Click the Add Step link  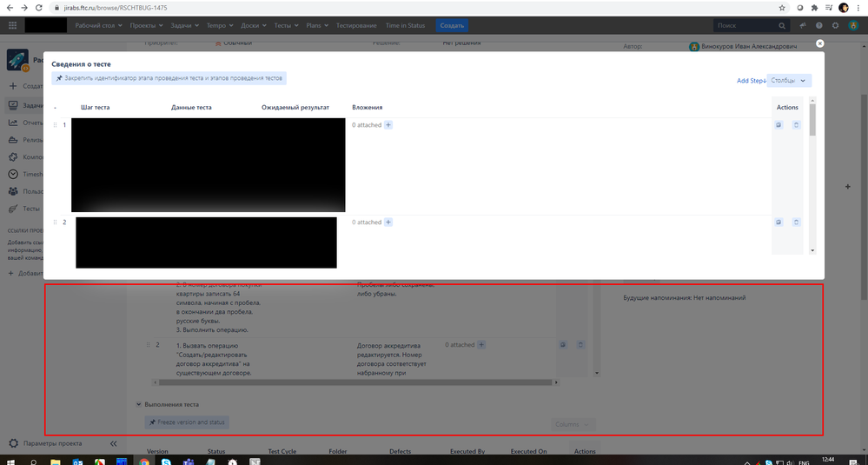[x=751, y=81]
